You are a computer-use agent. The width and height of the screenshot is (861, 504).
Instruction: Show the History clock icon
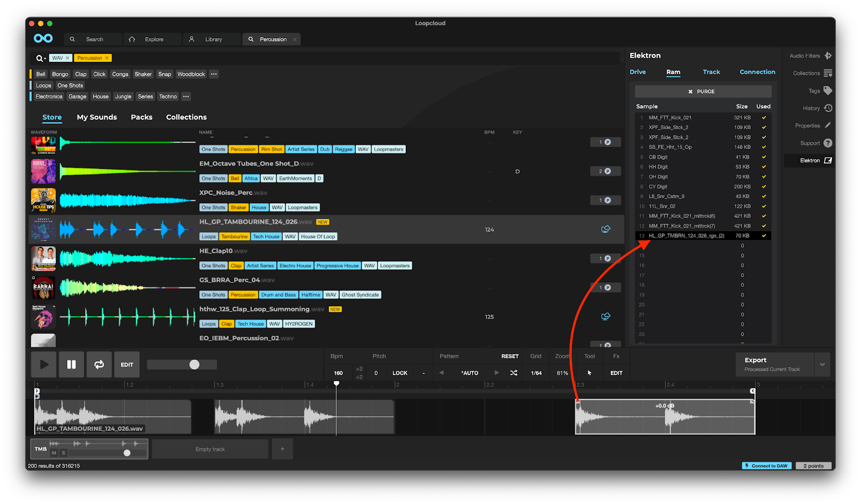828,108
